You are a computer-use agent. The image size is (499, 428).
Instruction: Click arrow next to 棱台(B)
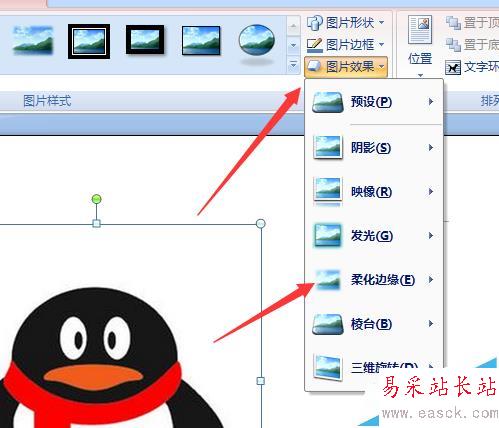[x=431, y=323]
